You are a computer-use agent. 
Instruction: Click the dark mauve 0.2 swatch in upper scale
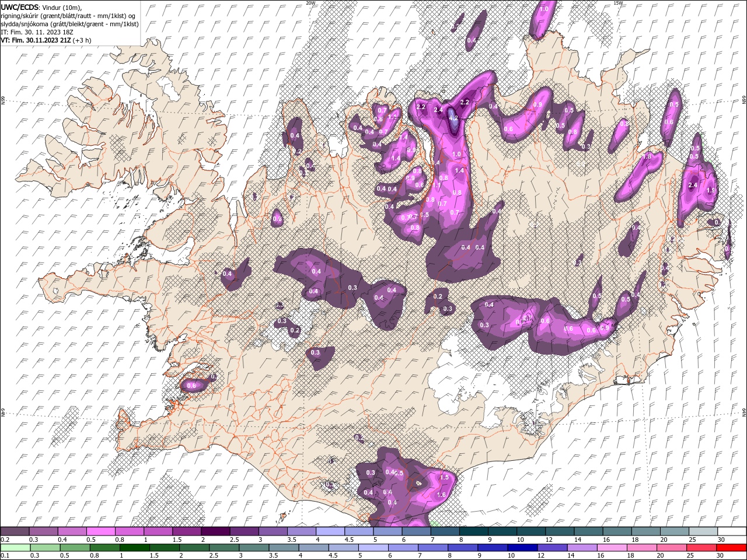click(x=15, y=531)
